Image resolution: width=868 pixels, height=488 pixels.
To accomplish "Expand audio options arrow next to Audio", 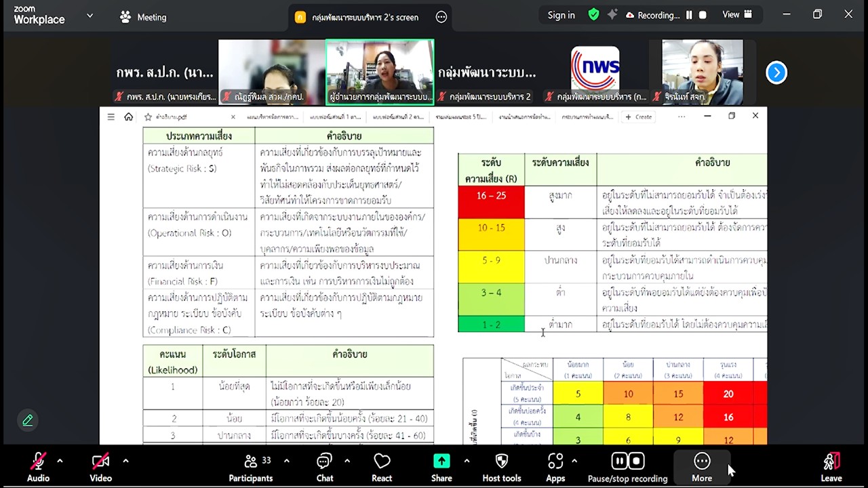I will tap(60, 461).
